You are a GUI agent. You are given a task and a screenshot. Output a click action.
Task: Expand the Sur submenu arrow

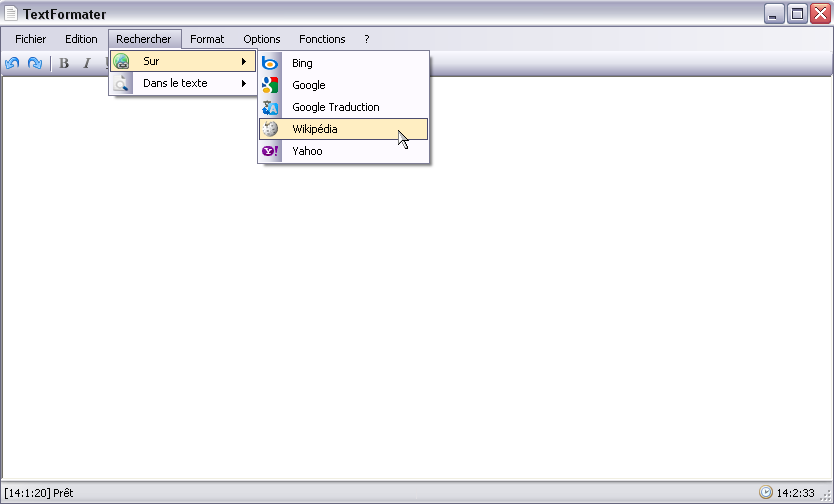(x=244, y=61)
